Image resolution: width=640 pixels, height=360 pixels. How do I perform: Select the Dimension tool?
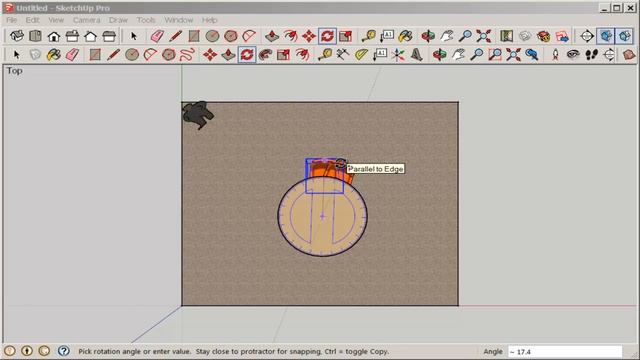point(342,54)
